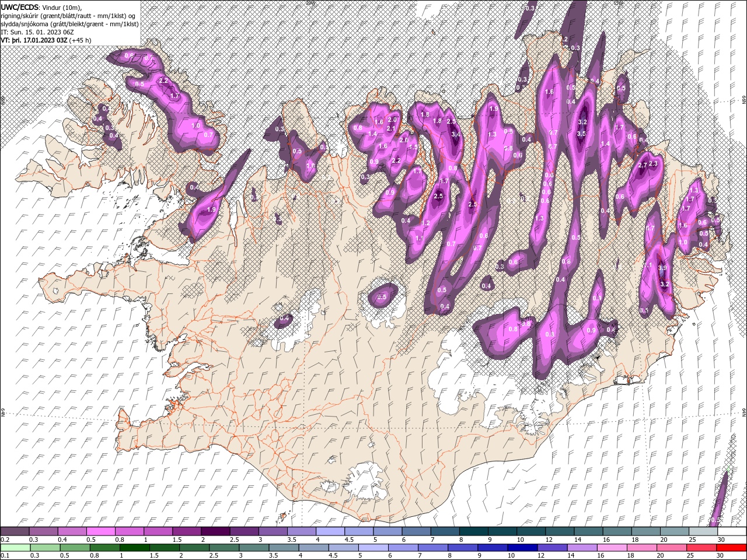The height and width of the screenshot is (560, 747).
Task: Click the 'VT: þri. 17.01.2023 03Z' valid time
Action: (x=34, y=40)
